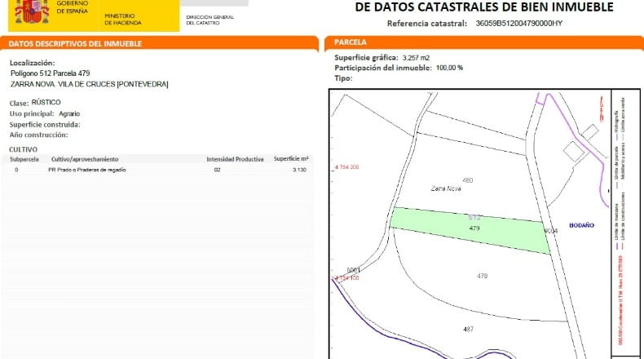Click the road label 9004 on map

coord(551,231)
